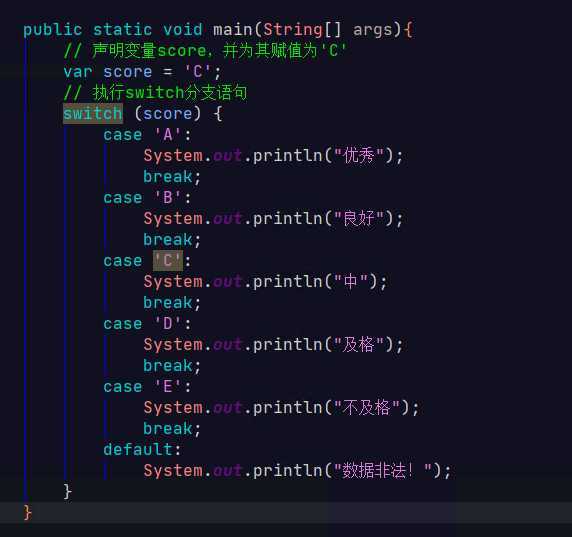Click the 'void' keyword
This screenshot has height=537, width=572.
tap(182, 30)
